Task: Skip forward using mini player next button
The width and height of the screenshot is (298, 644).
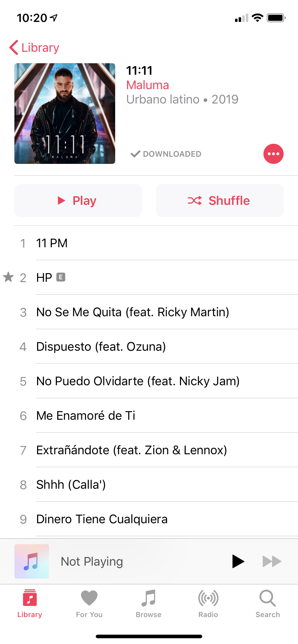Action: coord(272,561)
